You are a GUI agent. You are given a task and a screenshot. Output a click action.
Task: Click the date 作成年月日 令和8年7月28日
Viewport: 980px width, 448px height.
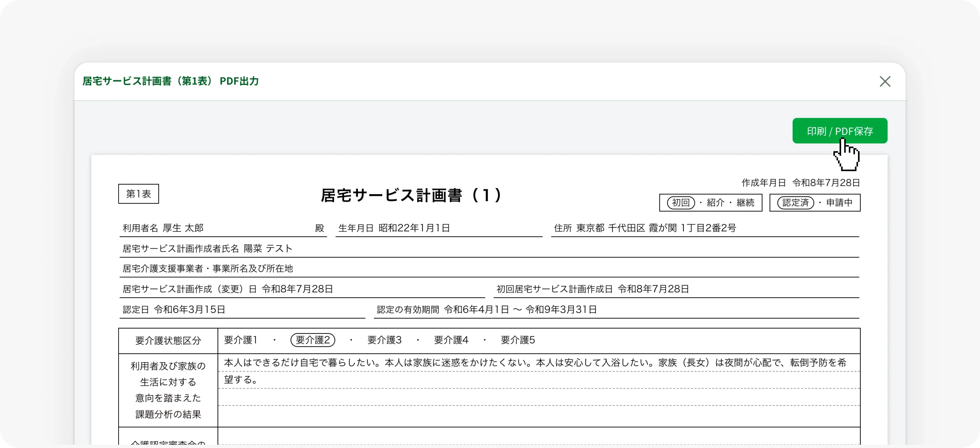point(801,182)
